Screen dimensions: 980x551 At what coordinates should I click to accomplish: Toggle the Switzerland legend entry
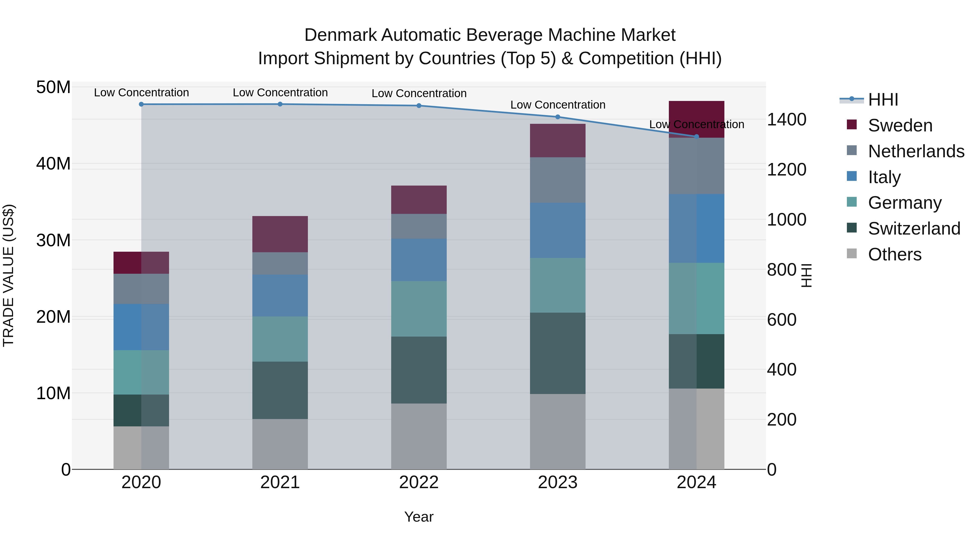click(904, 229)
